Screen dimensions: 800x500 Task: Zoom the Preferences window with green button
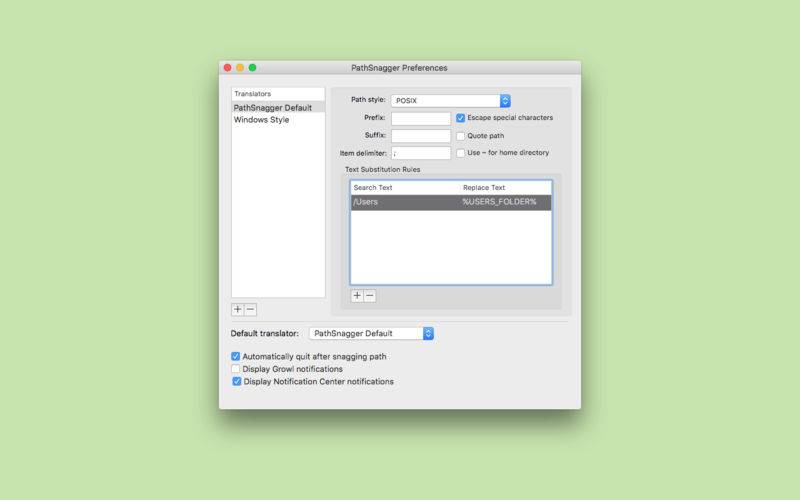point(253,67)
